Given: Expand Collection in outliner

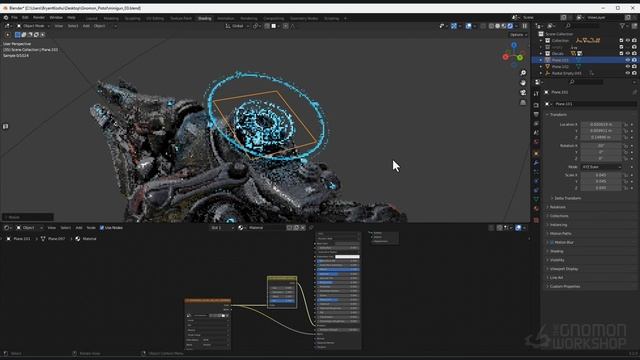Looking at the screenshot, I should click(x=542, y=40).
